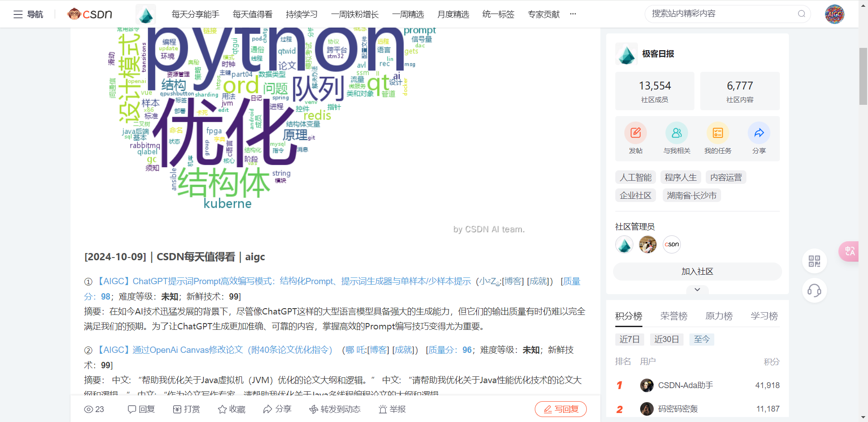Click the 导航 navigation label
This screenshot has width=868, height=422.
[x=35, y=14]
